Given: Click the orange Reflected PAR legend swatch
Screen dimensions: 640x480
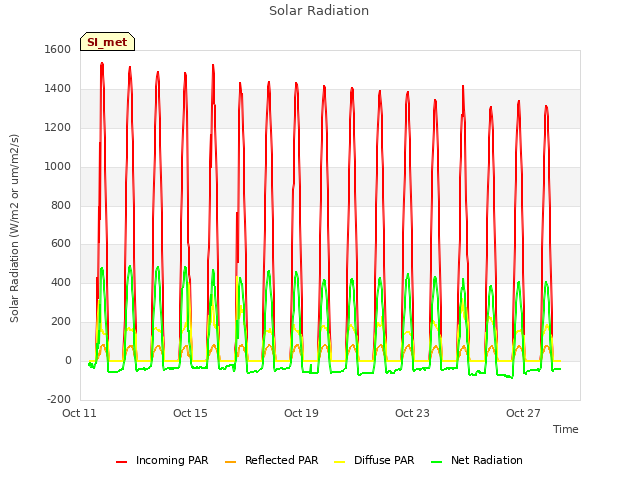Looking at the screenshot, I should 230,462.
